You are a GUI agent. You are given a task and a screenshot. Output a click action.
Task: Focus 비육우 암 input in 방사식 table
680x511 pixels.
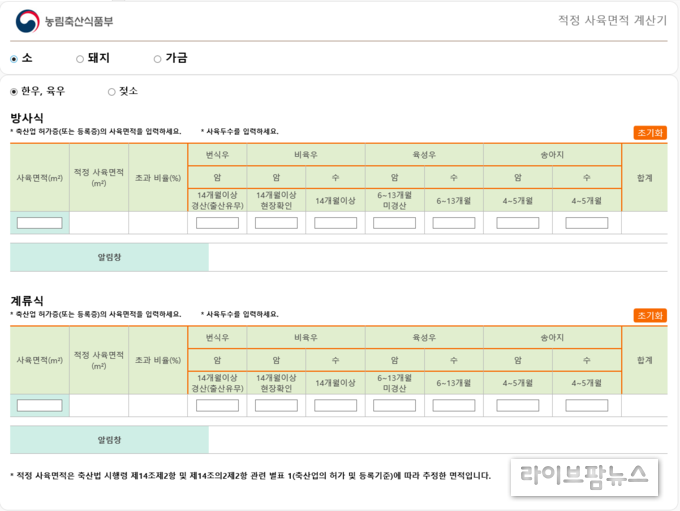tap(276, 223)
